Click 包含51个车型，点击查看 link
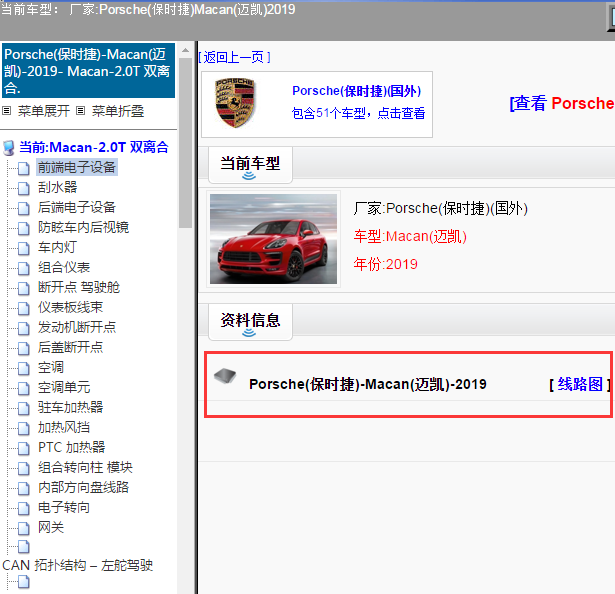Screen dimensions: 615x594 coord(358,113)
